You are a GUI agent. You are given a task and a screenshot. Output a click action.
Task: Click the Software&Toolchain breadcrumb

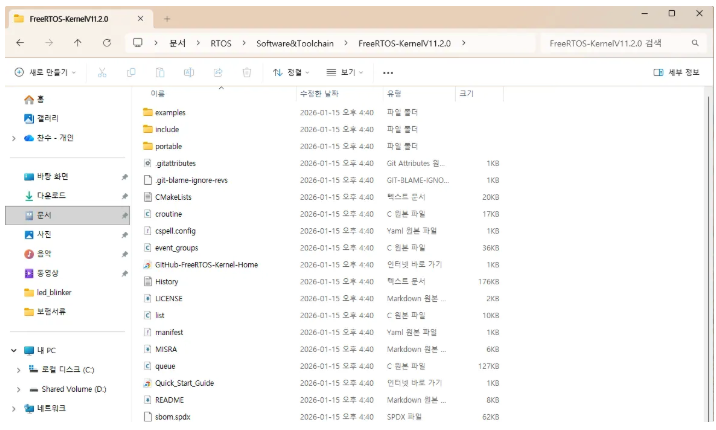(x=295, y=43)
